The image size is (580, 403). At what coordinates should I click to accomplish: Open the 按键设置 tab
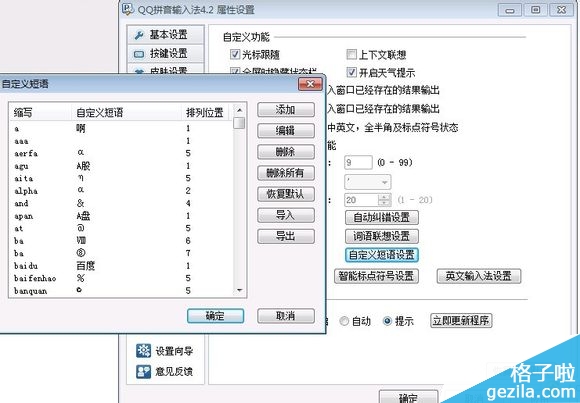pyautogui.click(x=165, y=54)
